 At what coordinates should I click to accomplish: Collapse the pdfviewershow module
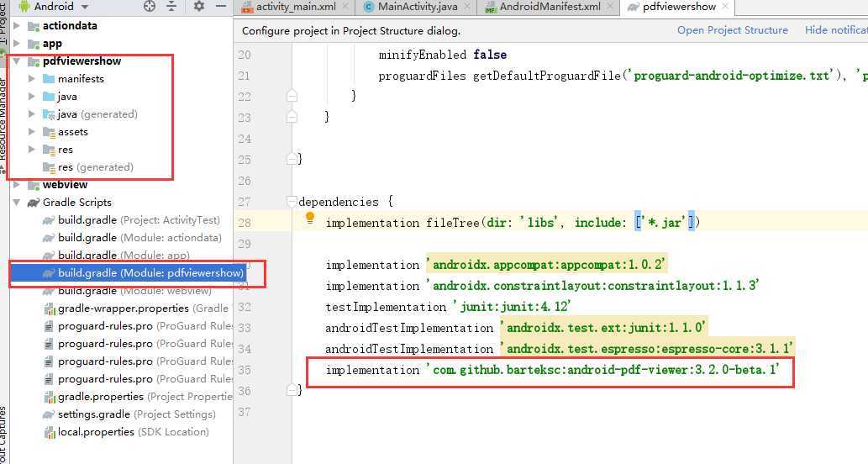[17, 61]
